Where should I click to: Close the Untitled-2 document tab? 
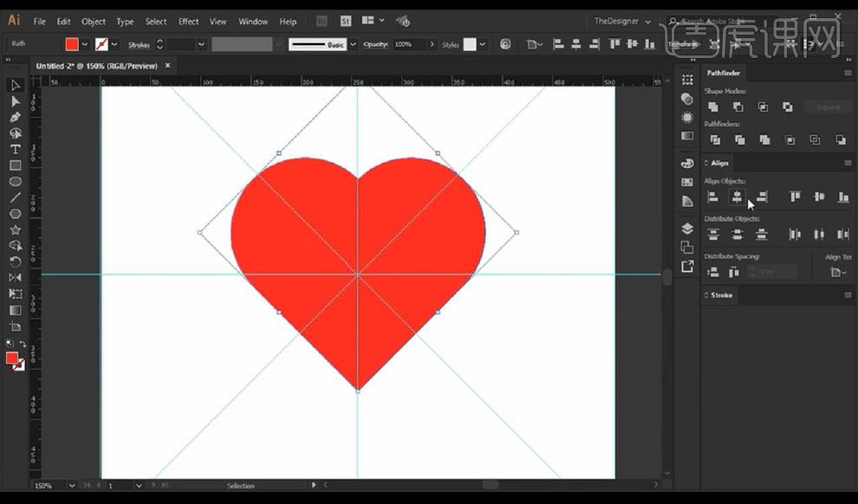(x=167, y=65)
